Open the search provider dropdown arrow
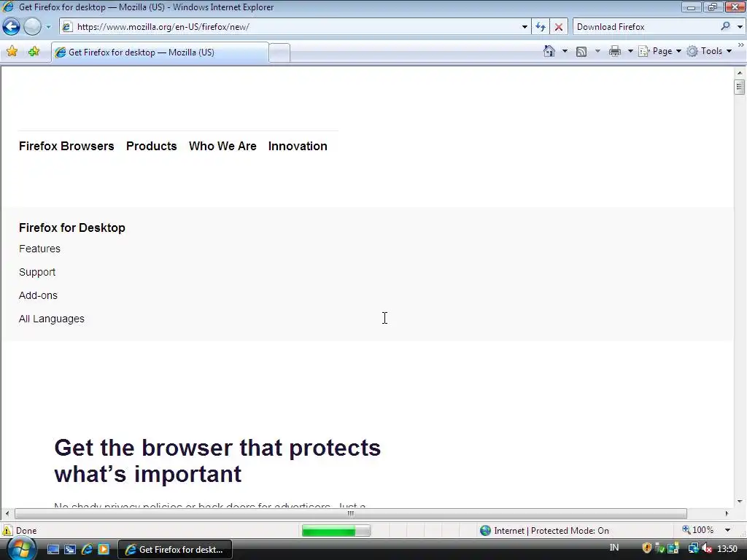This screenshot has width=747, height=560. (x=740, y=27)
